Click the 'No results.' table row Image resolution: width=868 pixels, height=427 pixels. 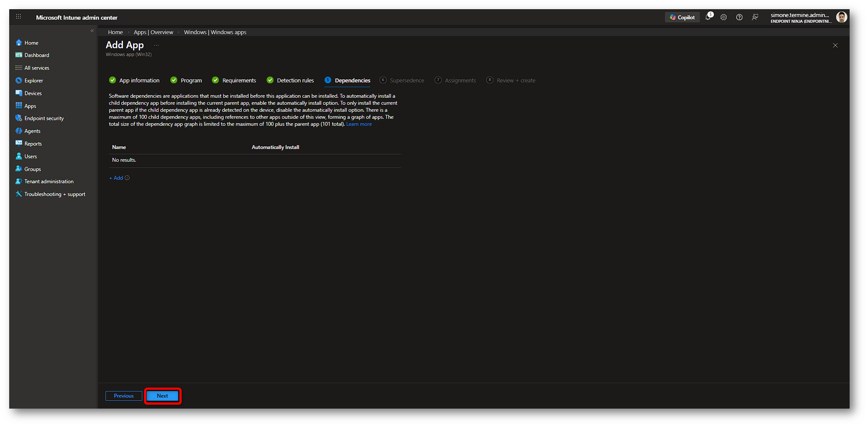[x=255, y=160]
